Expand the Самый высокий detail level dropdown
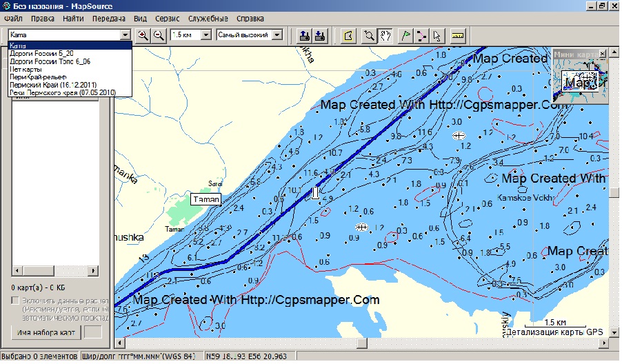 pos(277,35)
